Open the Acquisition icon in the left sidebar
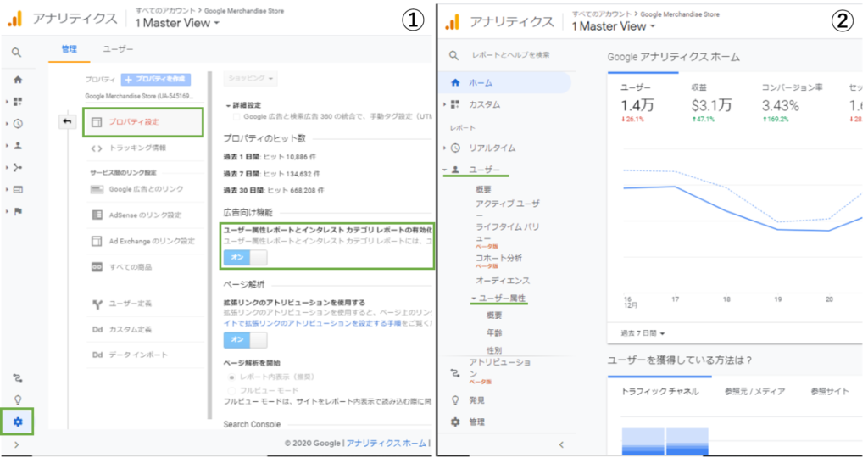868x458 pixels. click(x=18, y=167)
